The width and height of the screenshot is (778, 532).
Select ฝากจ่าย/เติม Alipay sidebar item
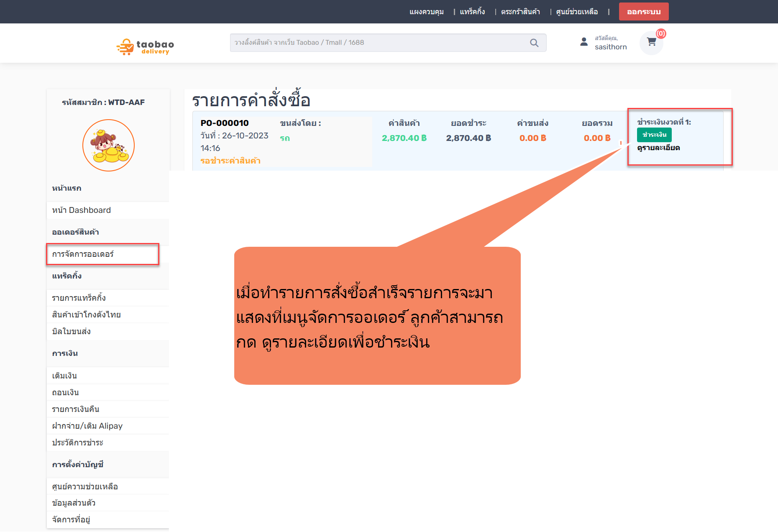tap(87, 426)
